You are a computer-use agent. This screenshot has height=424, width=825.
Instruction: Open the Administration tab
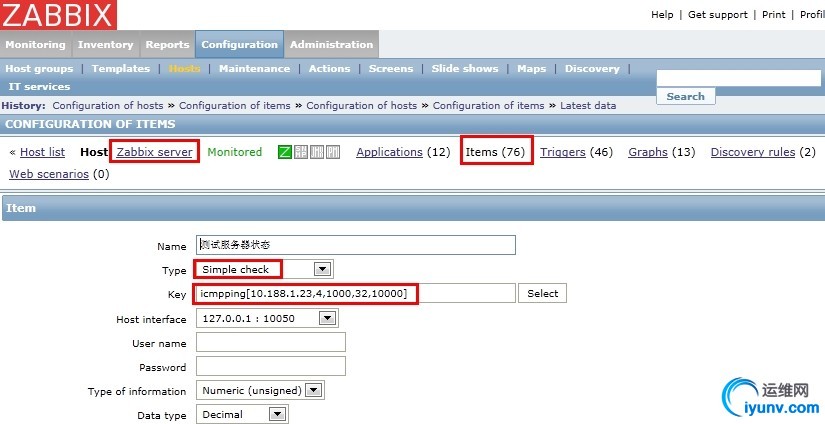point(331,45)
